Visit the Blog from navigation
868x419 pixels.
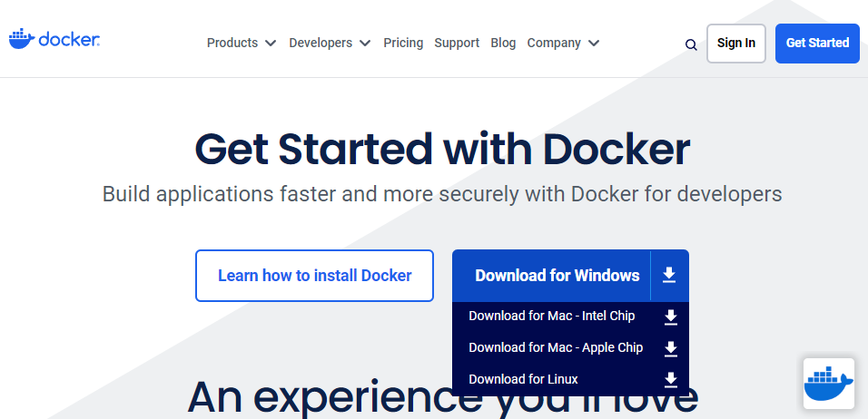click(503, 44)
